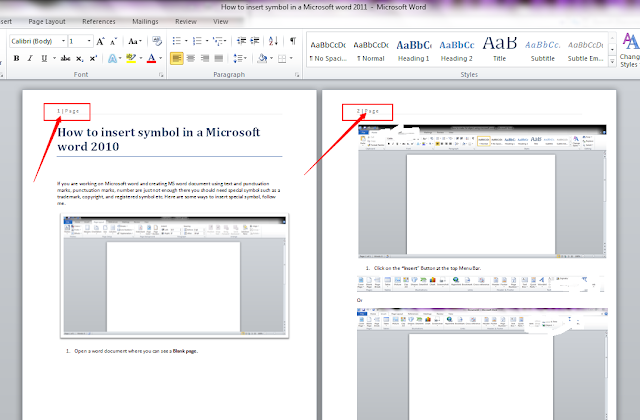Screen dimensions: 640x420
Task: Select the top screenshot image on page two
Action: click(482, 191)
